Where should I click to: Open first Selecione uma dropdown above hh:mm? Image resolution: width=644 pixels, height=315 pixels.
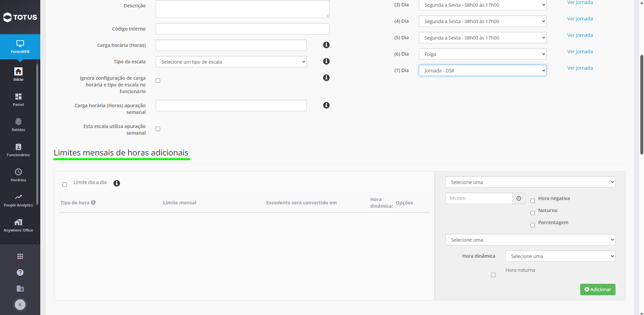[x=530, y=182]
